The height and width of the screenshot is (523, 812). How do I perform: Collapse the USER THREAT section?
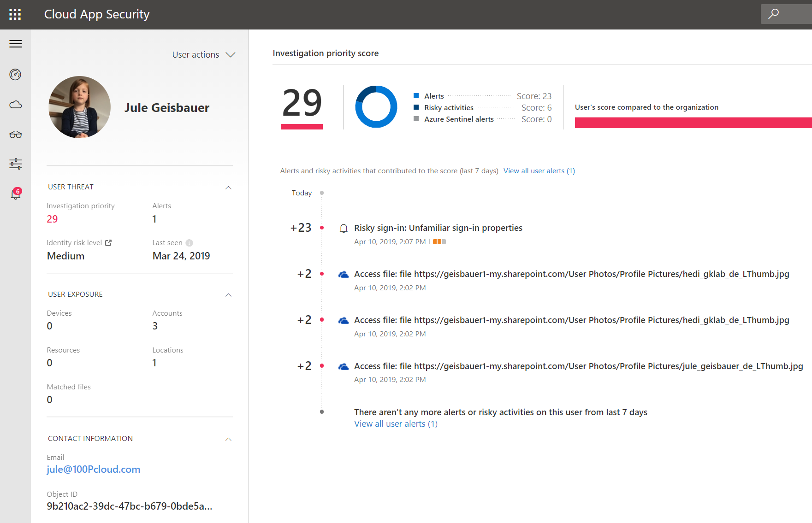228,188
